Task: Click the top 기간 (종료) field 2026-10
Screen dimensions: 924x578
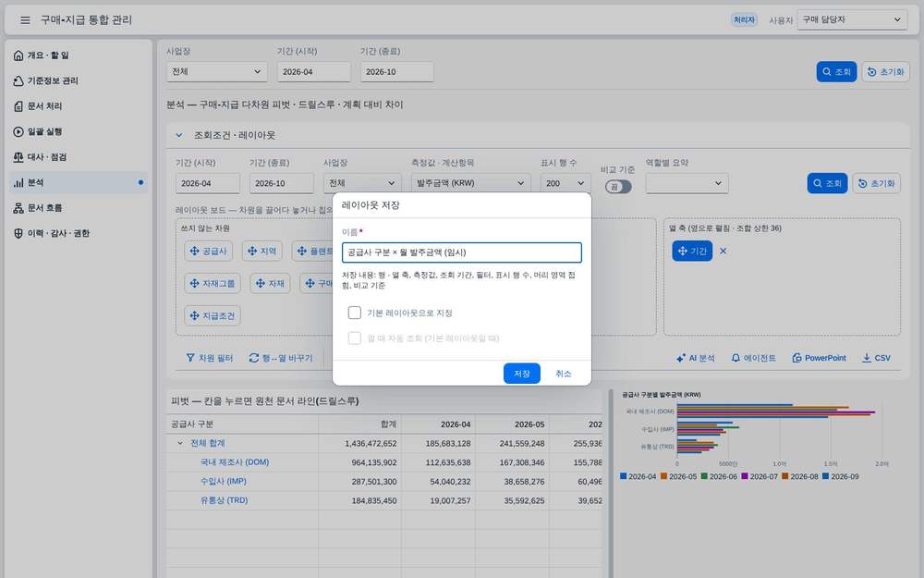Action: click(396, 71)
